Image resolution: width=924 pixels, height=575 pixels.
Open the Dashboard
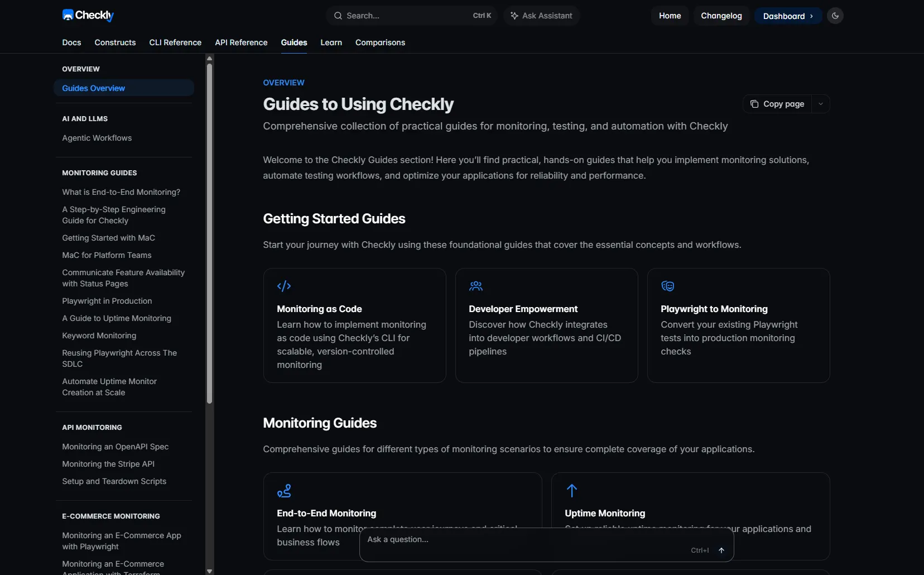788,16
